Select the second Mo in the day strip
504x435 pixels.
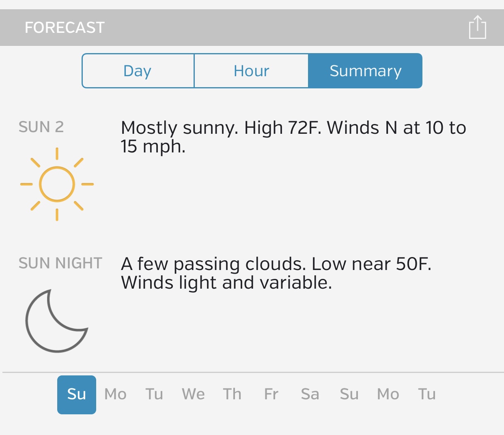pyautogui.click(x=388, y=394)
